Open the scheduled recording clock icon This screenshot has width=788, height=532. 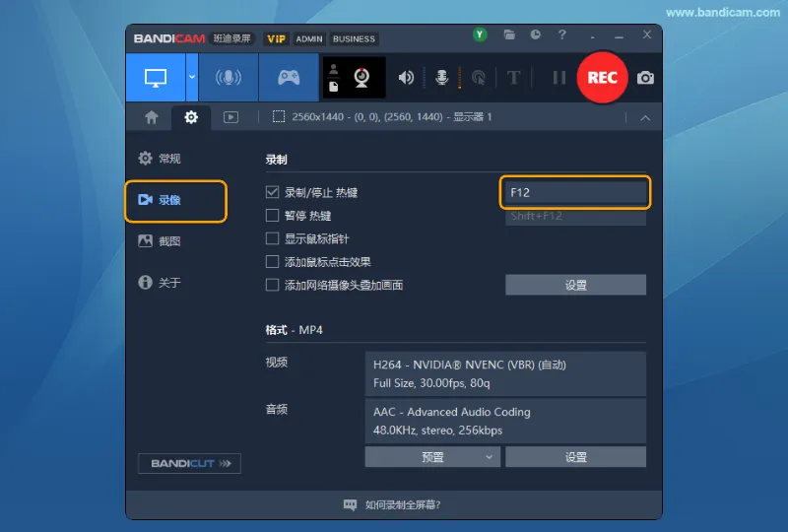[535, 34]
